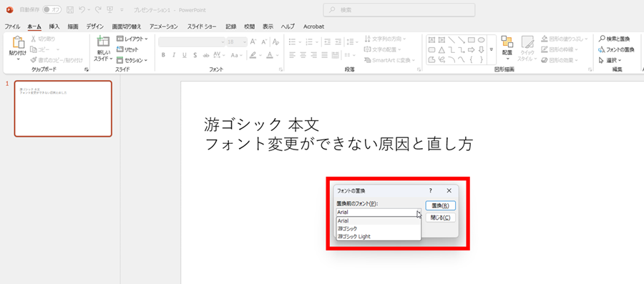Image resolution: width=644 pixels, height=284 pixels.
Task: Center align text in paragraph group
Action: [303, 55]
